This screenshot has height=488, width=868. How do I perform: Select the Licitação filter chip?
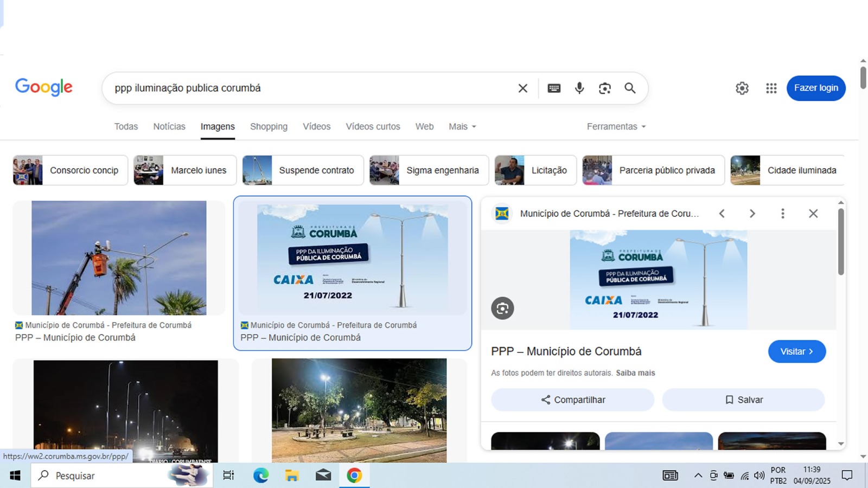(x=535, y=170)
